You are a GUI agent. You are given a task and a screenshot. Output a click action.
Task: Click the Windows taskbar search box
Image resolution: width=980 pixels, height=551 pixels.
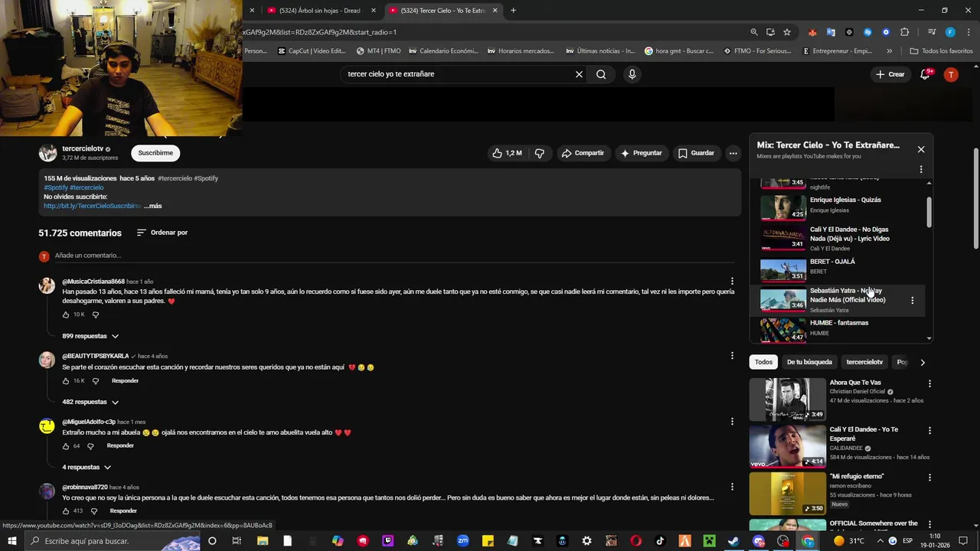tap(112, 541)
